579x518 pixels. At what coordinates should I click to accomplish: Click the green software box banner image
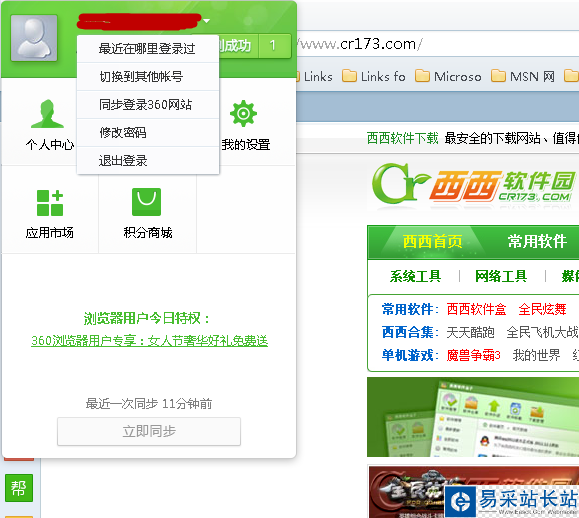click(x=473, y=417)
